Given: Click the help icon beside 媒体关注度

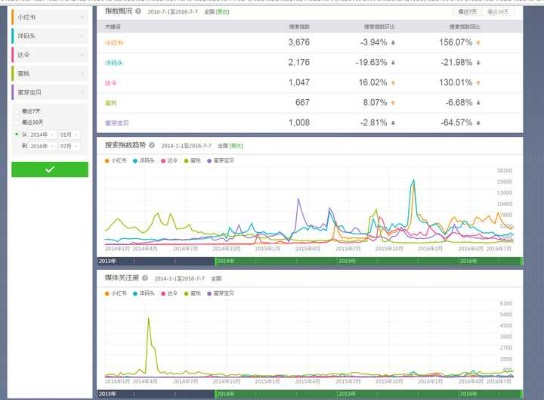Looking at the screenshot, I should point(145,278).
